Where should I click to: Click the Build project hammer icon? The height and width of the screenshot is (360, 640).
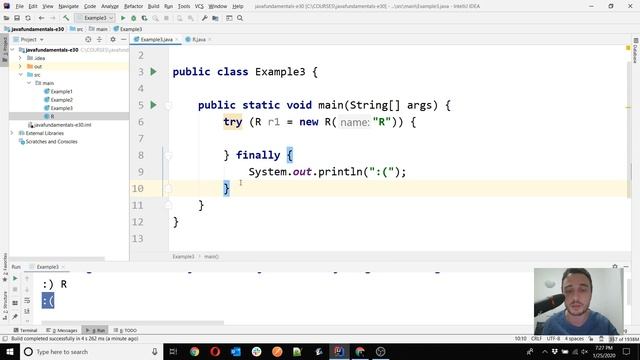pos(66,18)
